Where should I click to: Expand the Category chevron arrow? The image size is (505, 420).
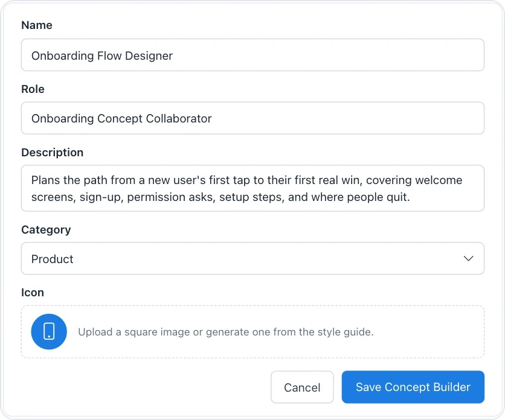pyautogui.click(x=468, y=258)
